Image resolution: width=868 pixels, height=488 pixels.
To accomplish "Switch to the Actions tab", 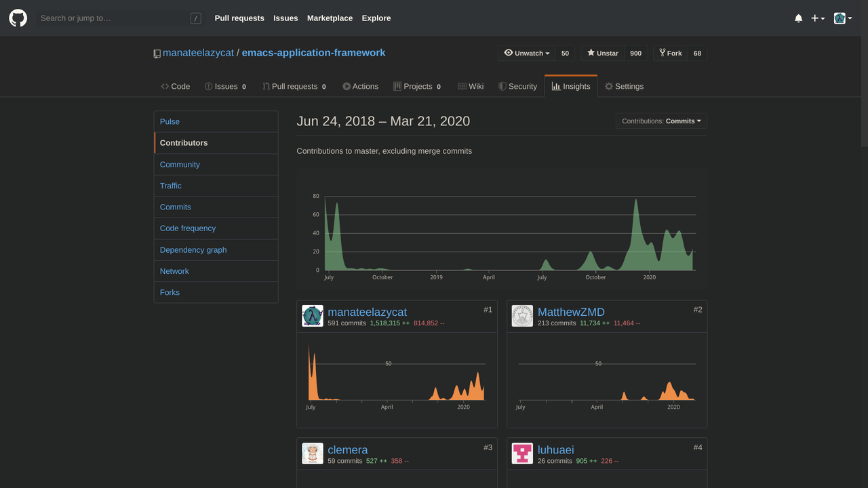I will [x=361, y=86].
